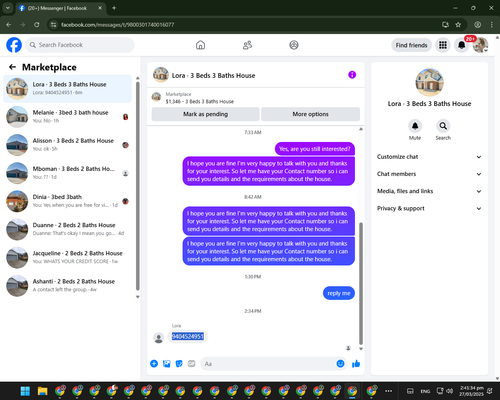Open File Explorer from the taskbar
Screen dimensions: 500x400
[43, 391]
